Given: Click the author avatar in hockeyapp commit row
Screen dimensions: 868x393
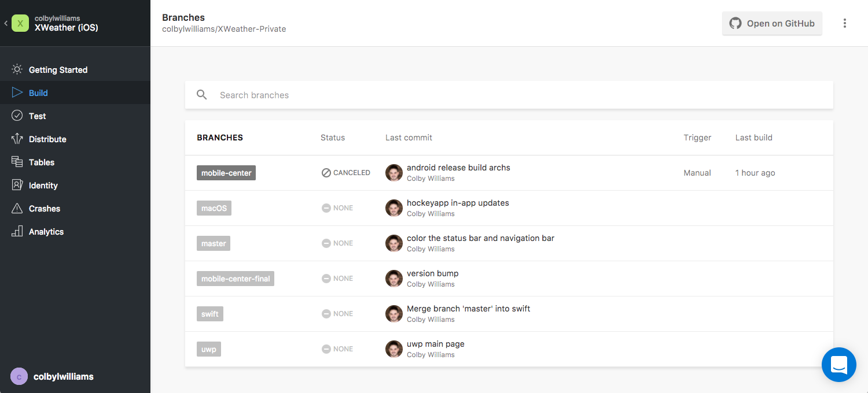Looking at the screenshot, I should tap(394, 208).
